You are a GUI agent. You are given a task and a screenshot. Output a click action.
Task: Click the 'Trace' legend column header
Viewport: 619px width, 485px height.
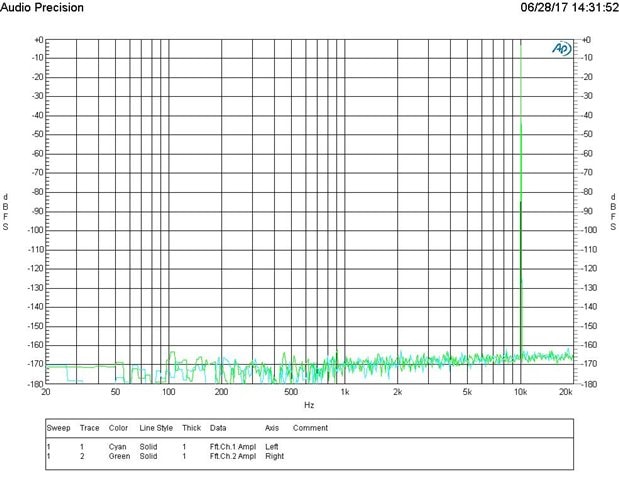coord(90,428)
